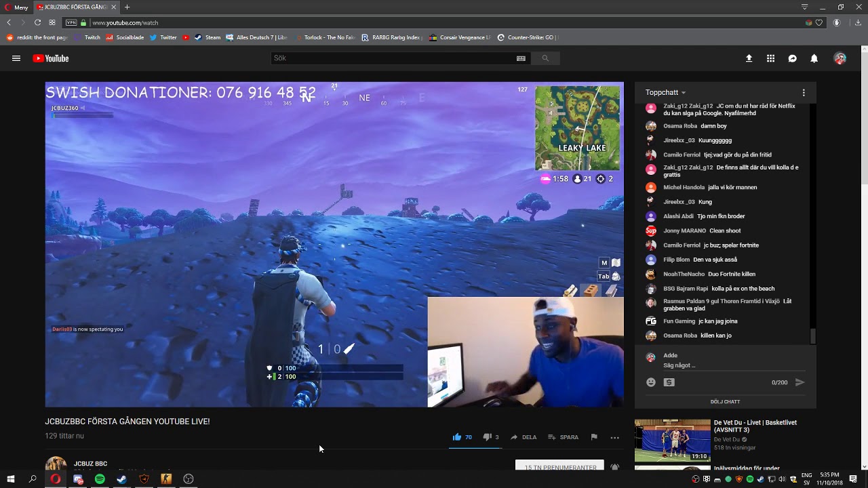
Task: Open CS:GO icon in the taskbar
Action: pyautogui.click(x=166, y=479)
